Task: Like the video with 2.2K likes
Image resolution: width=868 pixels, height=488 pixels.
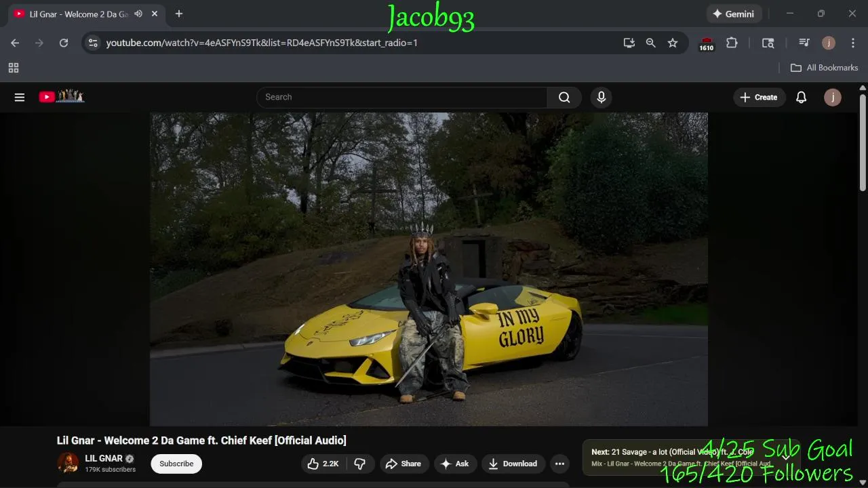Action: point(323,464)
